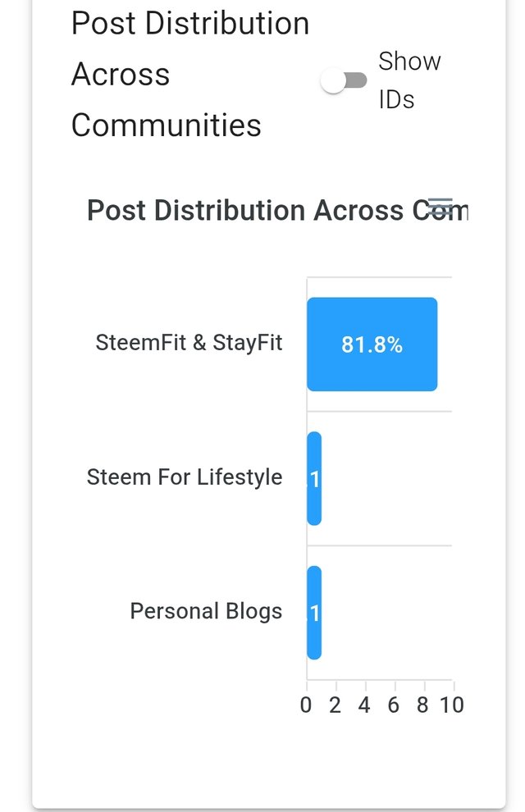
Task: Click the Show IDs label text
Action: click(409, 80)
